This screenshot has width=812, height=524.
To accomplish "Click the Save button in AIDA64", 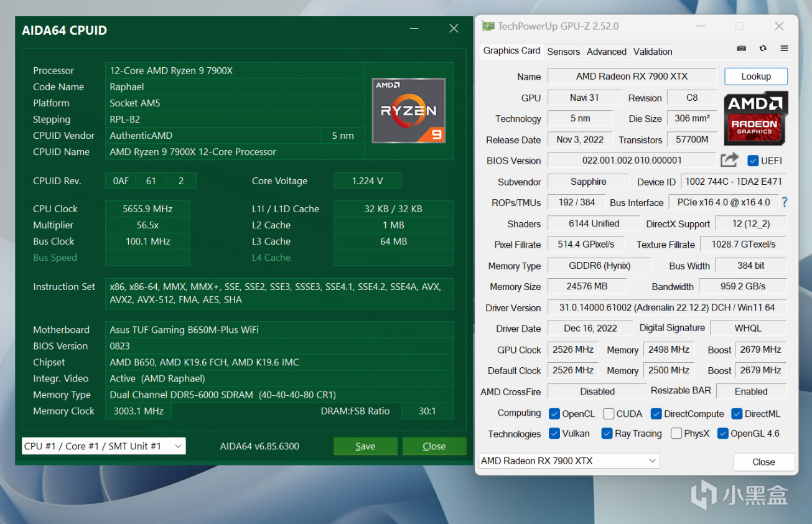I will [365, 446].
